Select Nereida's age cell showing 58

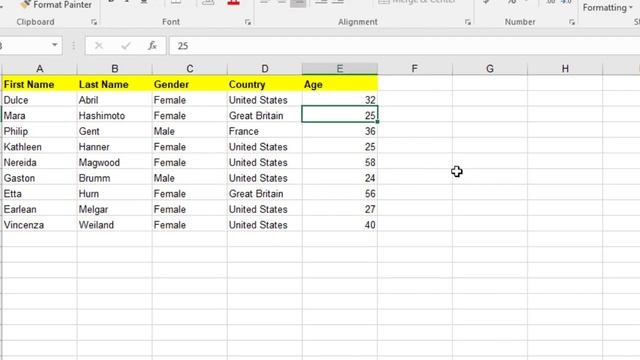[x=340, y=162]
